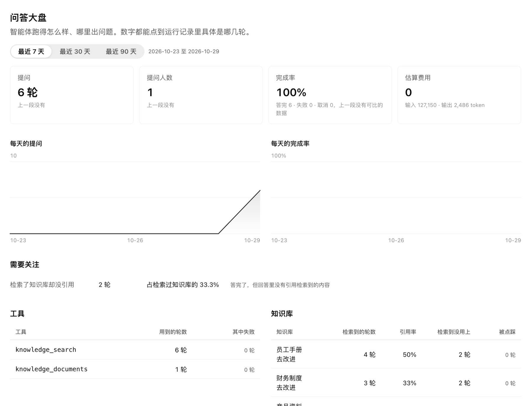This screenshot has height=406, width=532.
Task: Click the 2 轮 count in 需要关注
Action: [104, 285]
